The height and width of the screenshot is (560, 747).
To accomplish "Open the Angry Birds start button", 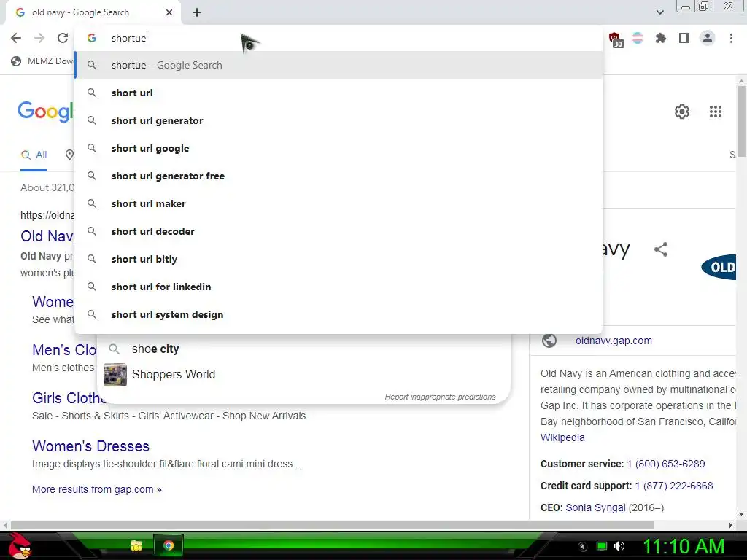I will pyautogui.click(x=20, y=545).
